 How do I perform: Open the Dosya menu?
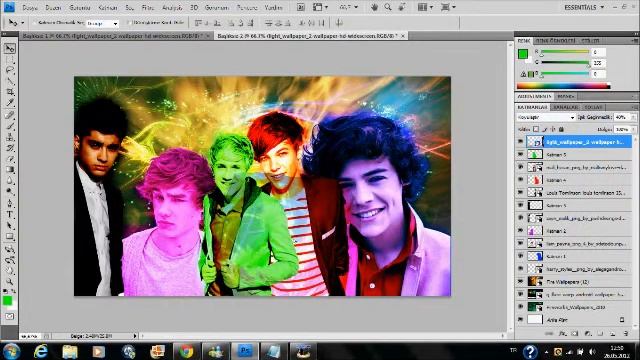(x=30, y=7)
